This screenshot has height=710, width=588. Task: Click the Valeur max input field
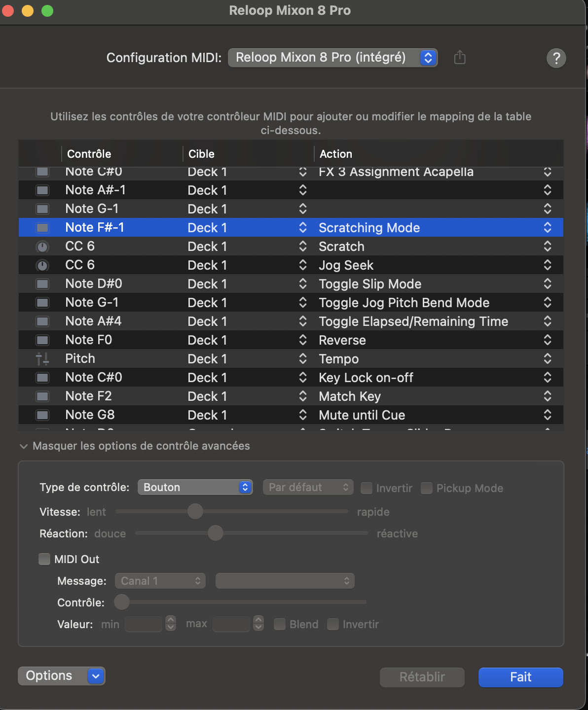click(x=231, y=624)
